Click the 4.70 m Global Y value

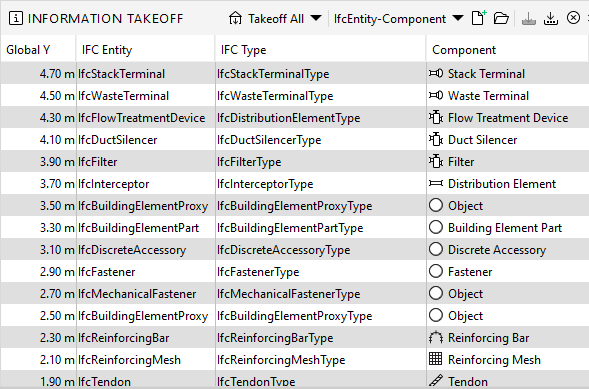[57, 74]
